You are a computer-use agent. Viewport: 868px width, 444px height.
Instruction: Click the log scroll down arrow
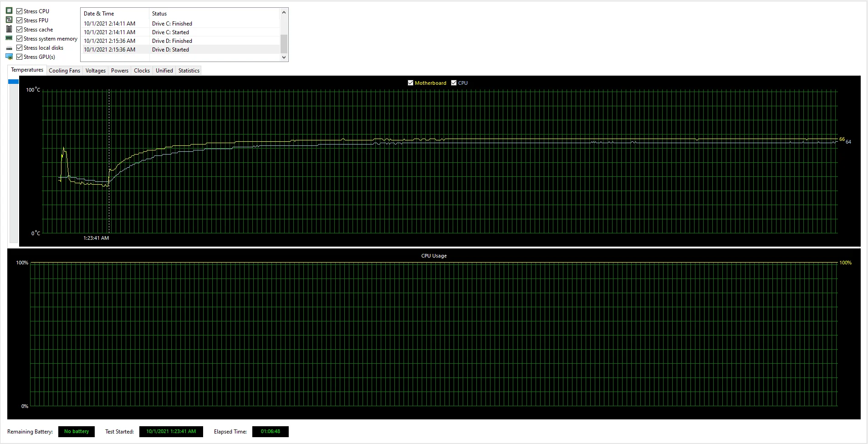tap(284, 57)
